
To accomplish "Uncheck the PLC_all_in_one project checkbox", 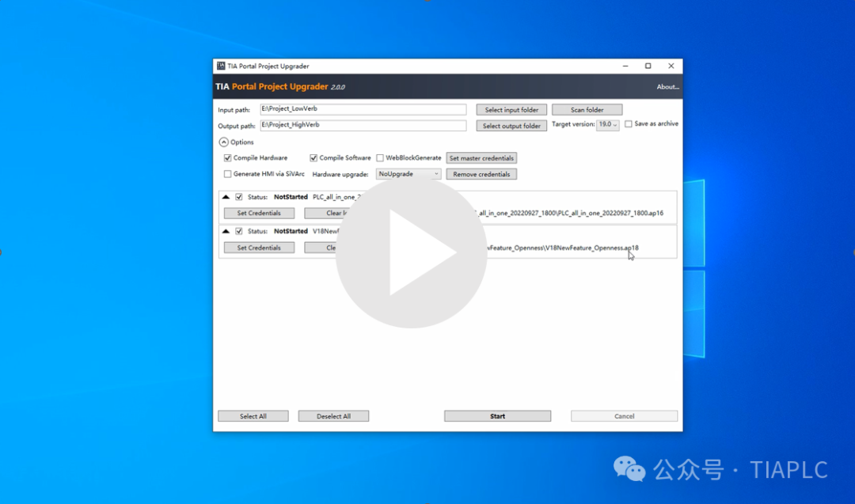I will pyautogui.click(x=239, y=197).
